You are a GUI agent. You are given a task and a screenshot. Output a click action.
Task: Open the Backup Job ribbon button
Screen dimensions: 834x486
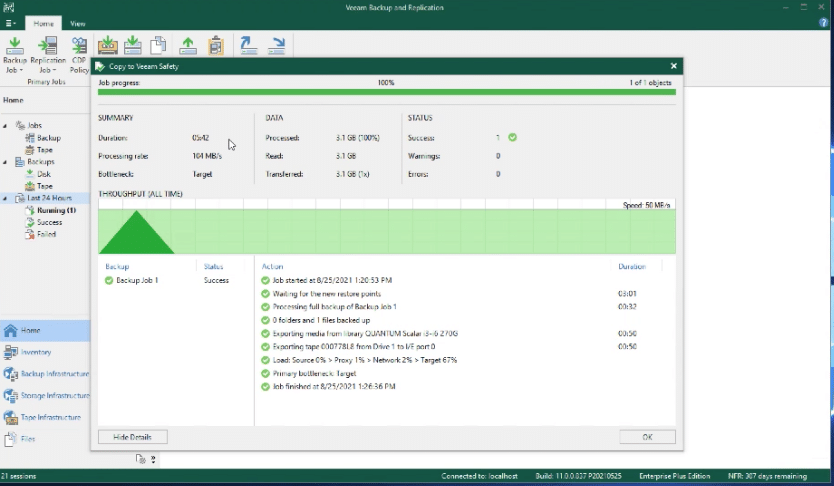[14, 55]
